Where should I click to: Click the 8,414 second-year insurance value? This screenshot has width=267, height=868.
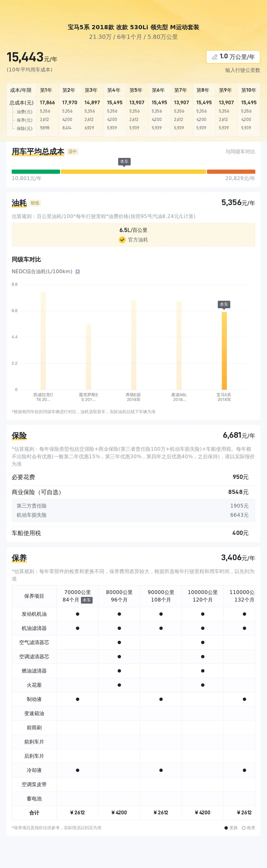point(67,128)
